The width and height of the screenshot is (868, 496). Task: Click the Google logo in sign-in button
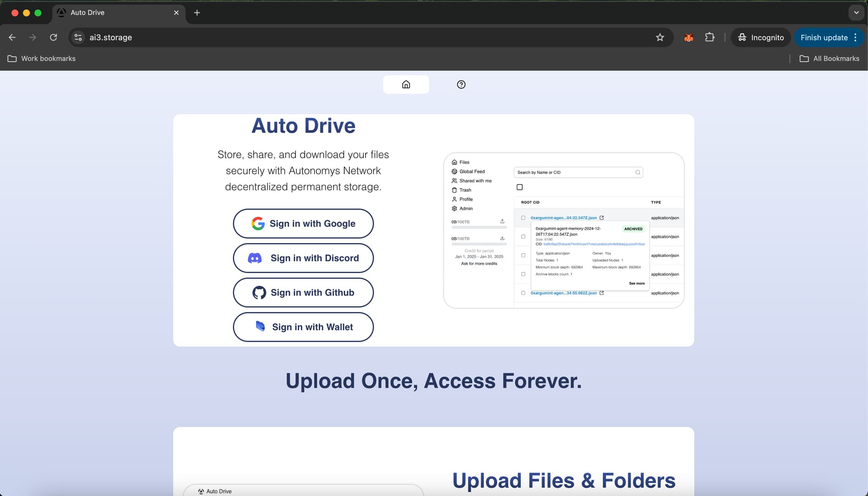click(258, 223)
